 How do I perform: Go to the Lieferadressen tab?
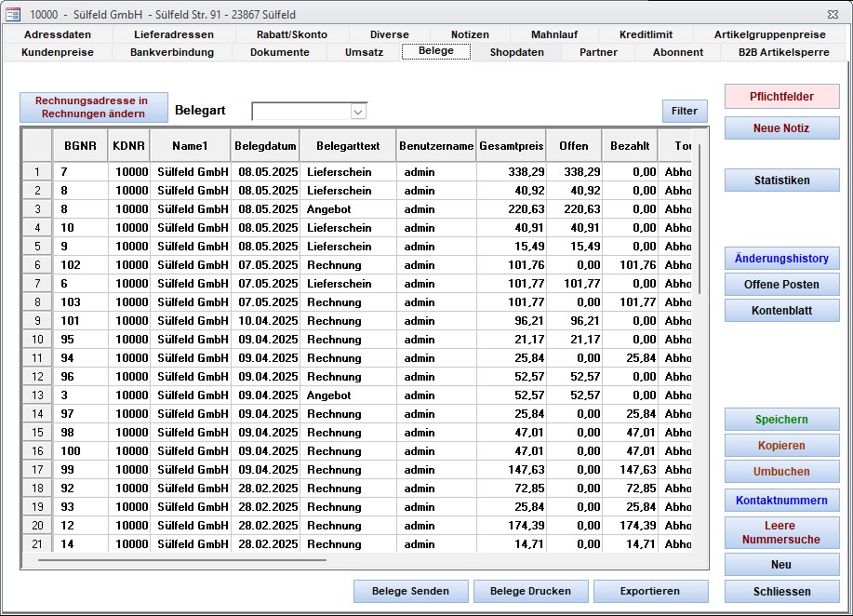174,34
